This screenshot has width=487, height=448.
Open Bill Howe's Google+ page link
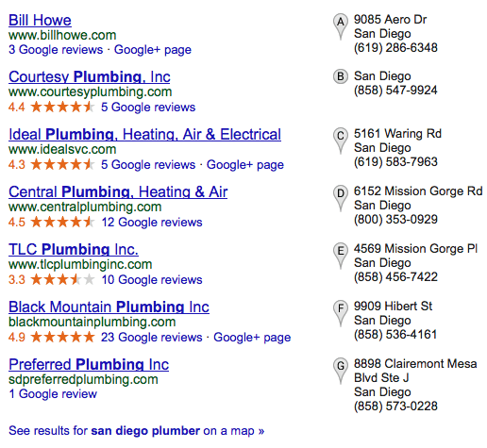tap(153, 50)
